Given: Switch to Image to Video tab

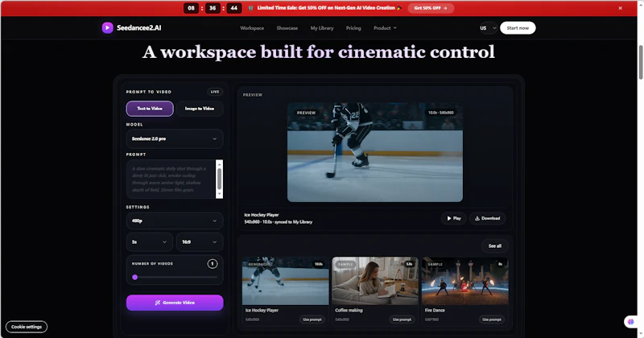Looking at the screenshot, I should 199,109.
